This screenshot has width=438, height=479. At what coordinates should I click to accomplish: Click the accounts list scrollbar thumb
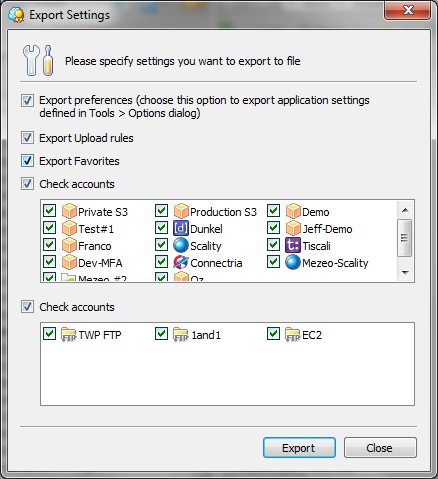click(x=405, y=238)
